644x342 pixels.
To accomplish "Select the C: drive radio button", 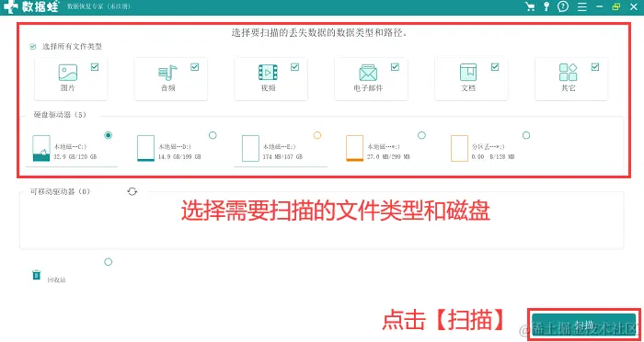I will 108,135.
